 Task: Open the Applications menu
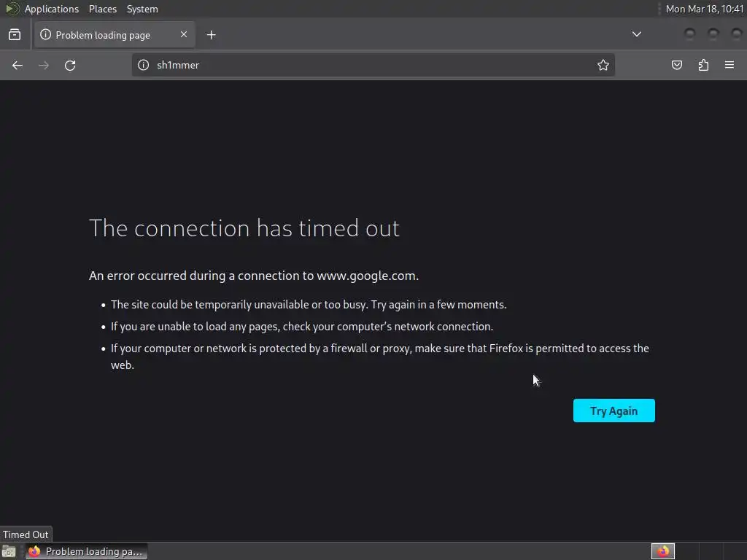(52, 9)
